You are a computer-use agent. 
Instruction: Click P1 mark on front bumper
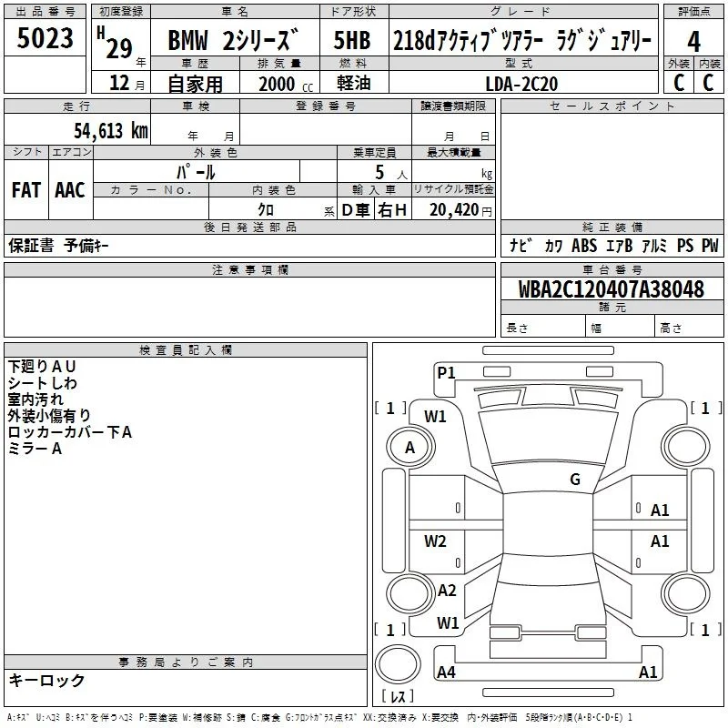(446, 372)
